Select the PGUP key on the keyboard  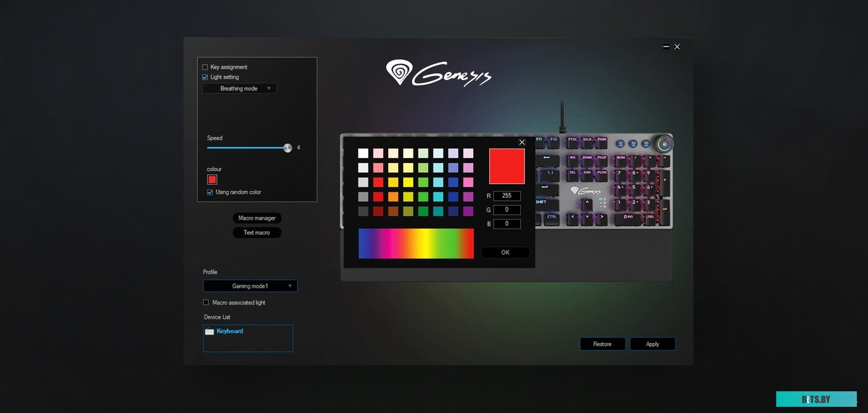[x=602, y=161]
